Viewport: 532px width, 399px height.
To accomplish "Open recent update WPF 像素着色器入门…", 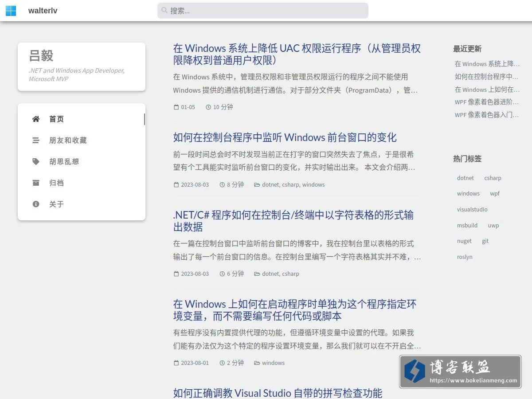I will [x=487, y=115].
